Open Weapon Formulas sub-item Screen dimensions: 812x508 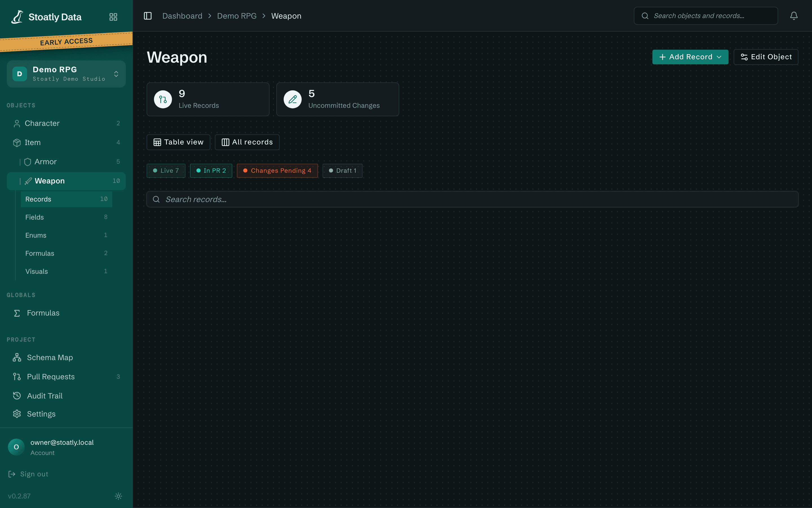67,253
